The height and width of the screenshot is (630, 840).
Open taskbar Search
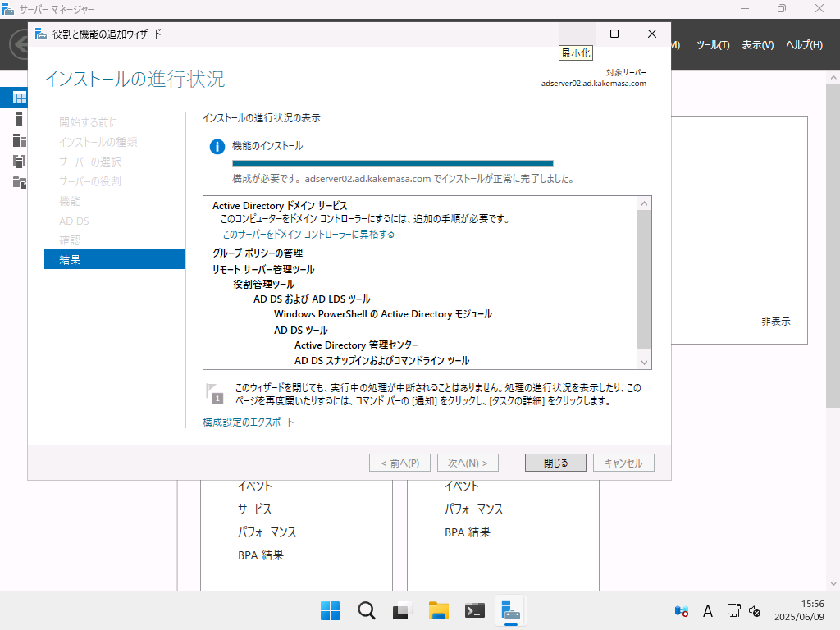(x=367, y=610)
